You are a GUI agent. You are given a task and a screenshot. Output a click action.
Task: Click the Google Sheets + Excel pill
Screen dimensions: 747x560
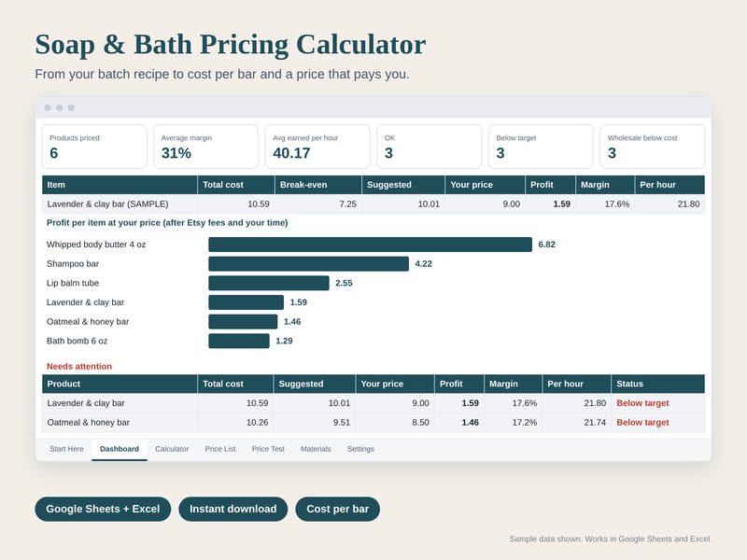103,509
